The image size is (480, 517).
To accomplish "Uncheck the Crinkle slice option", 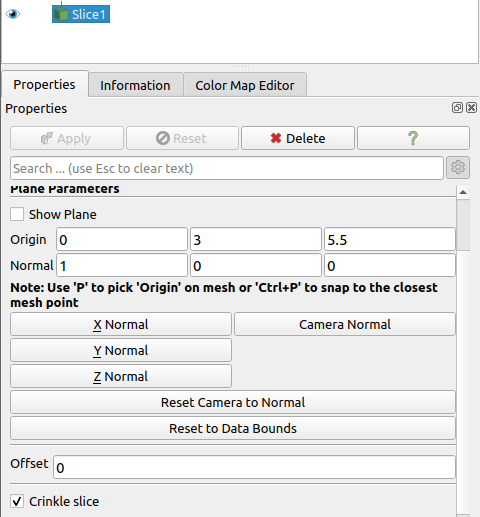I will coord(17,501).
